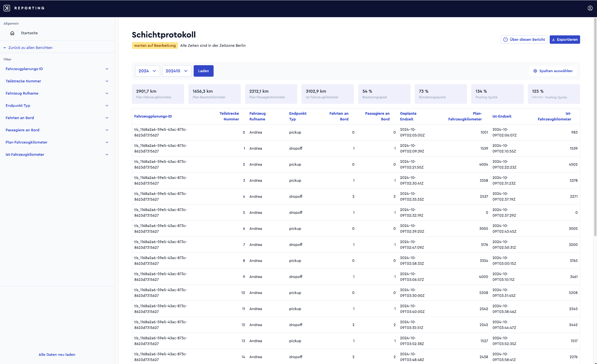
Task: Click the back arrow to all reports
Action: pyautogui.click(x=5, y=48)
